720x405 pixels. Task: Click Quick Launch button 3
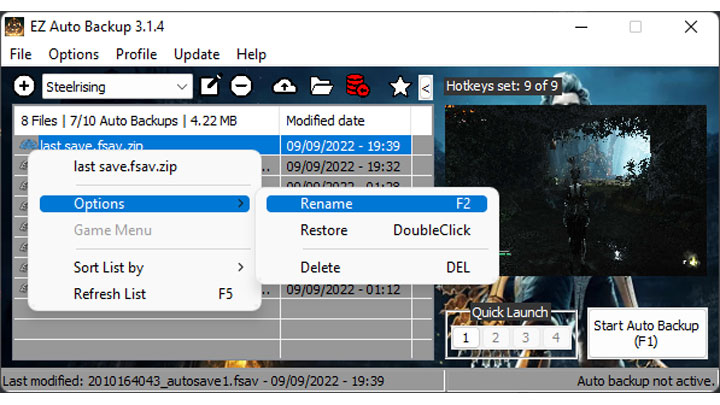(x=525, y=338)
